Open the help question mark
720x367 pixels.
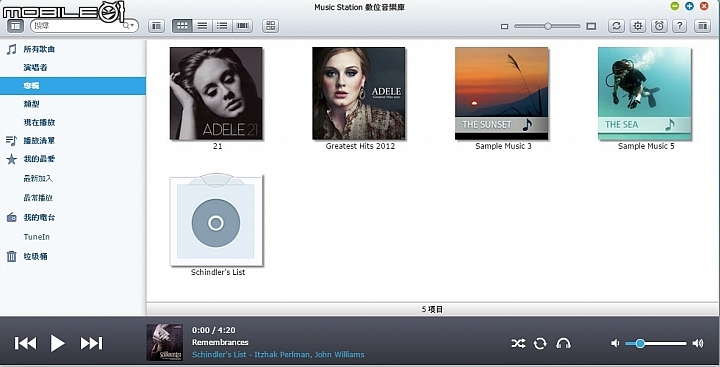coord(680,26)
